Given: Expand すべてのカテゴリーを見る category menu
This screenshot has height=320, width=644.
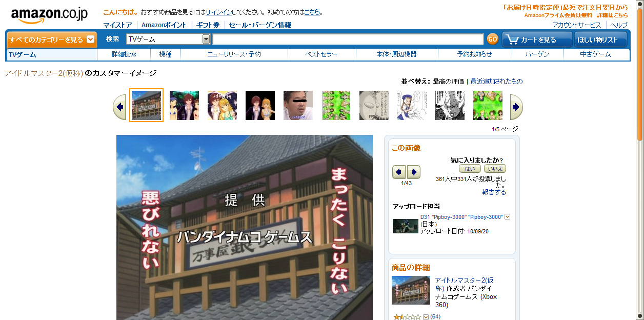Looking at the screenshot, I should pos(52,39).
